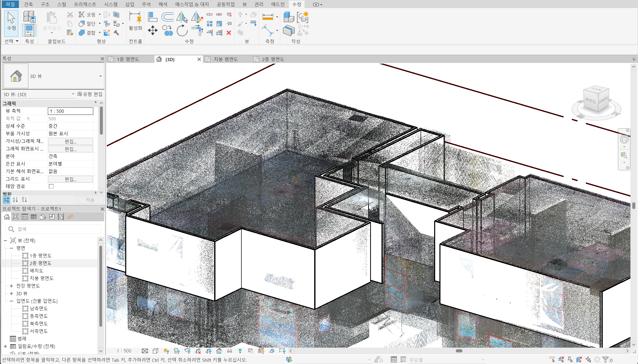This screenshot has width=638, height=364.
Task: Collapse the 입면도 (건물 입면도) node
Action: coord(11,301)
